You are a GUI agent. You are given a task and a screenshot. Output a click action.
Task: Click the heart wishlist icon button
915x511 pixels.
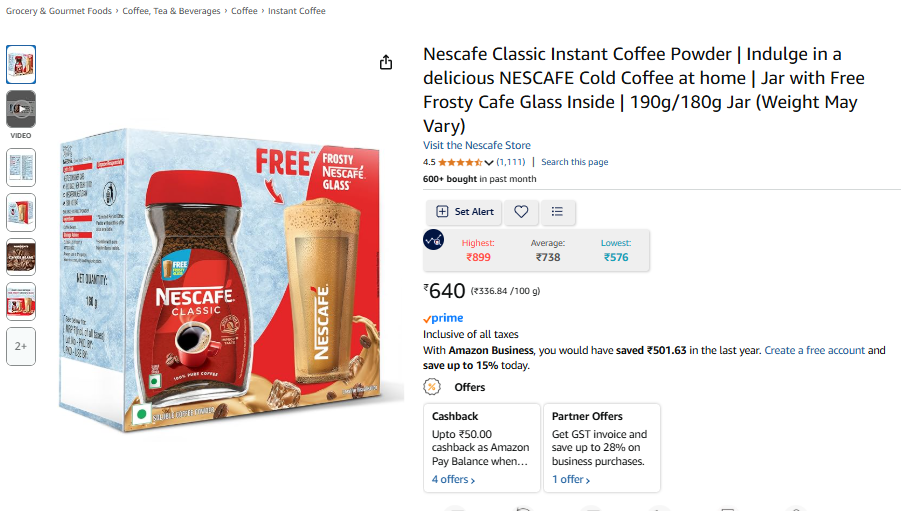pos(521,212)
